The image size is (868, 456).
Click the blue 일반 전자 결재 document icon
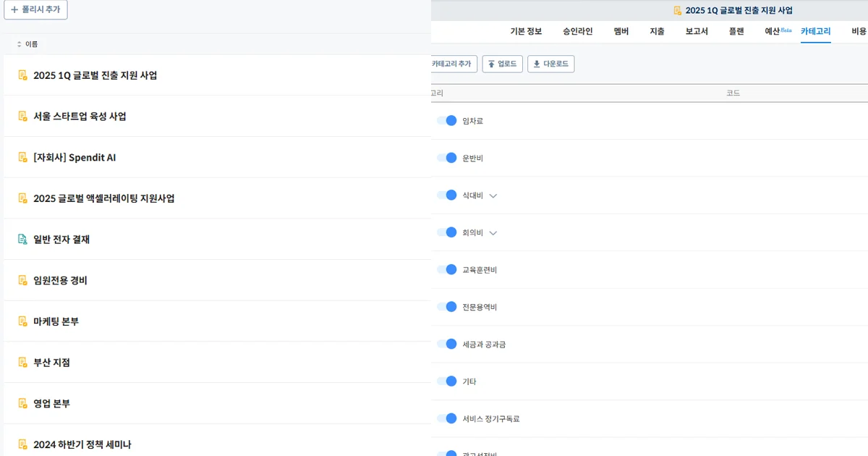click(22, 239)
